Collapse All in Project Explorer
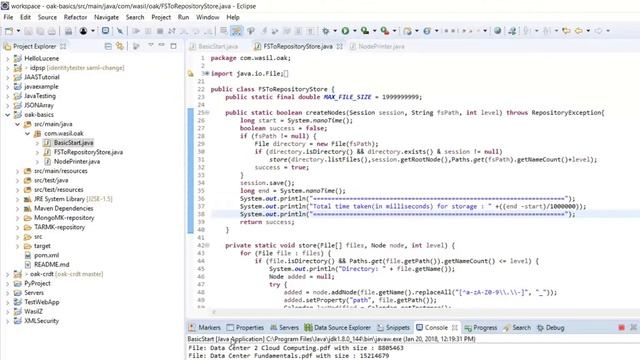The height and width of the screenshot is (360, 640). (x=108, y=47)
